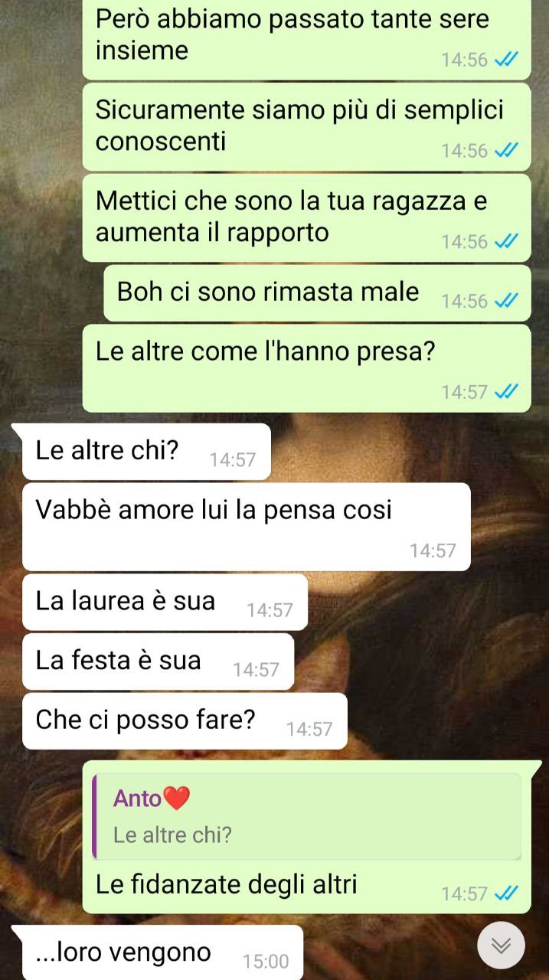The width and height of the screenshot is (549, 980).
Task: Select the message 'La laurea è sua'
Action: coord(165,602)
